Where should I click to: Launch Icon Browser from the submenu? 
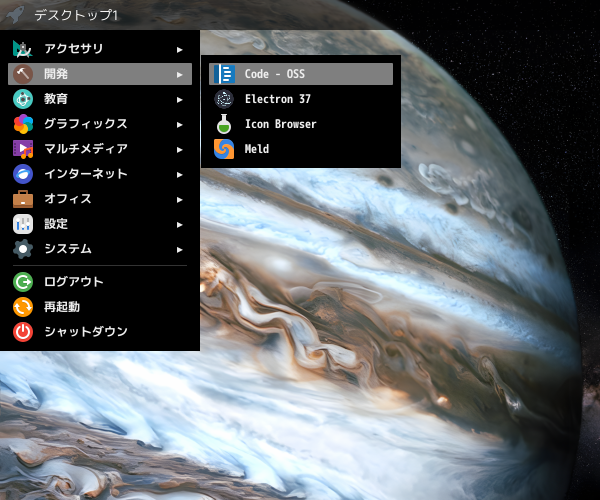[x=301, y=124]
